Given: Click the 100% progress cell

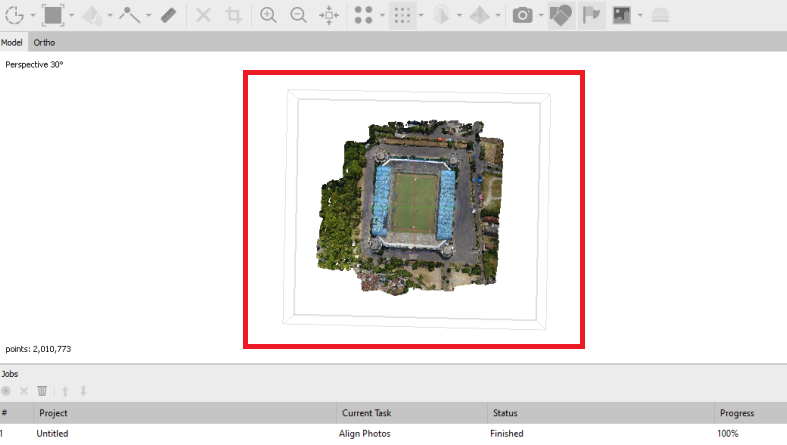Looking at the screenshot, I should 727,433.
